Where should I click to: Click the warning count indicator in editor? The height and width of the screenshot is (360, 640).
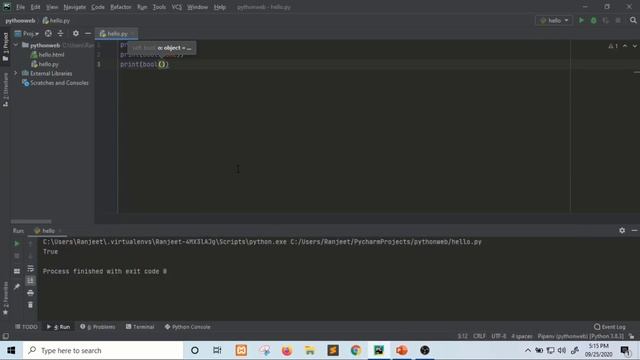pos(613,46)
